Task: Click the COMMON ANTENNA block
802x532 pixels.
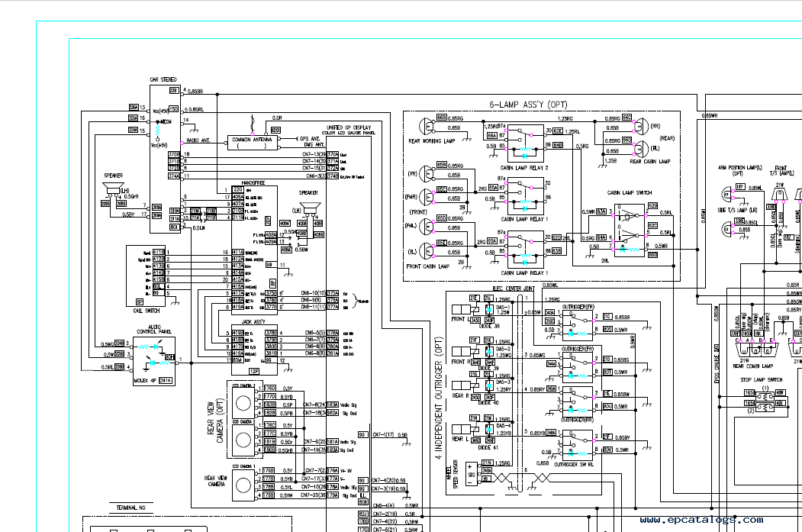Action: 253,143
